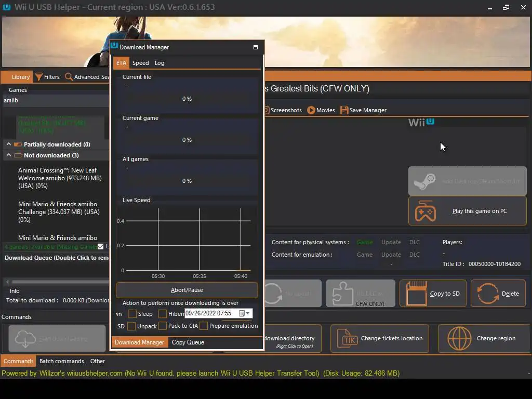Click the Live Speed graph
The height and width of the screenshot is (399, 532).
tap(187, 243)
